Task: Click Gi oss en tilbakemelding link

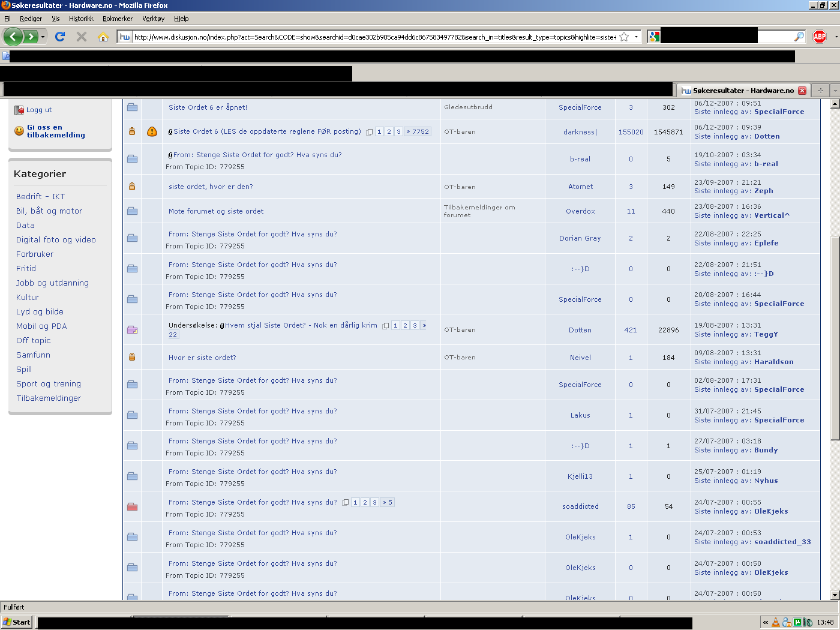Action: [56, 131]
